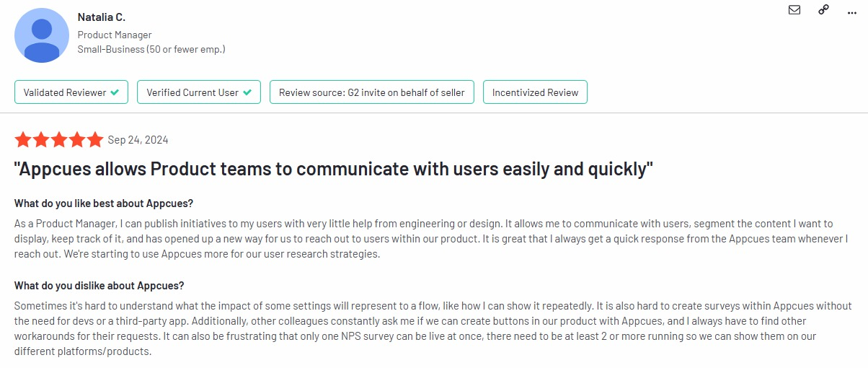Click the Small-Business company size label

point(151,49)
